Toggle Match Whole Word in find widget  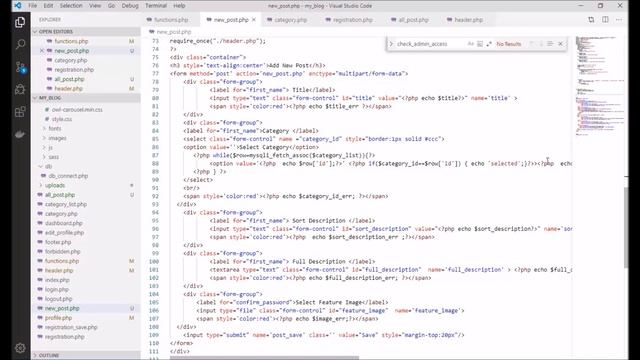[480, 44]
